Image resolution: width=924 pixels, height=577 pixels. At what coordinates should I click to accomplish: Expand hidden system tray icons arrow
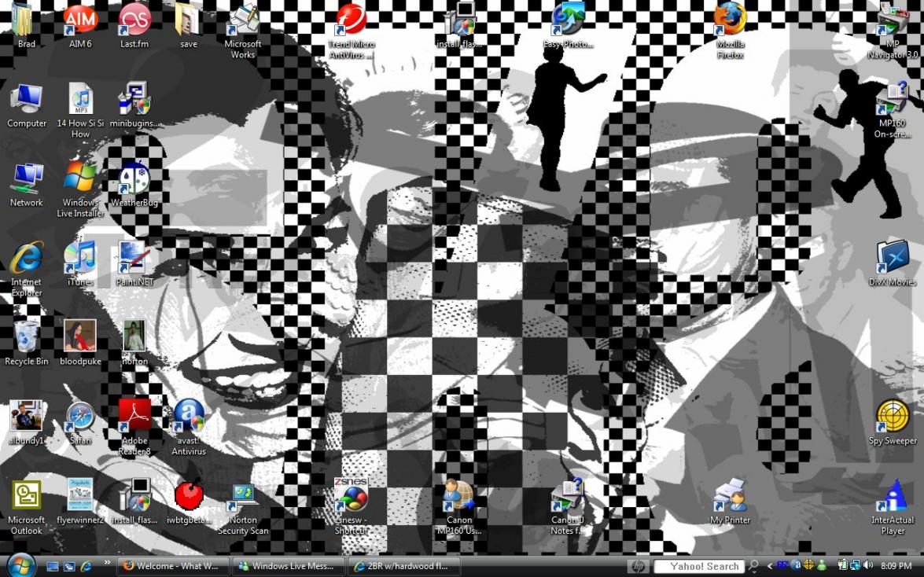[770, 567]
